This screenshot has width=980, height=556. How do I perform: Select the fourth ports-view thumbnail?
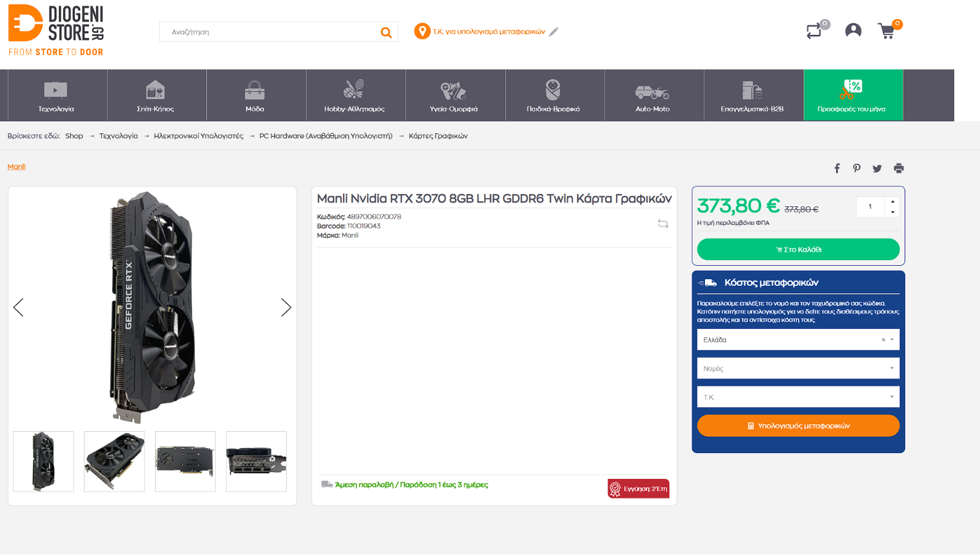256,462
